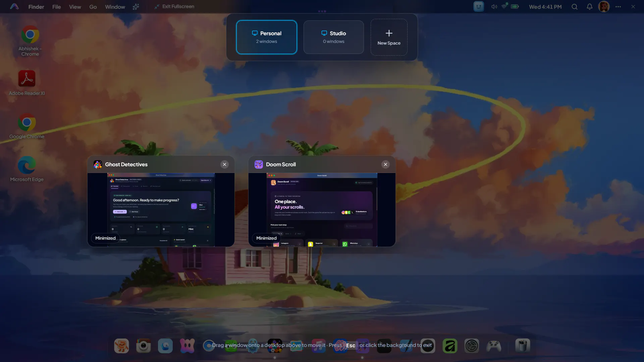Open the Window menu

click(x=115, y=7)
